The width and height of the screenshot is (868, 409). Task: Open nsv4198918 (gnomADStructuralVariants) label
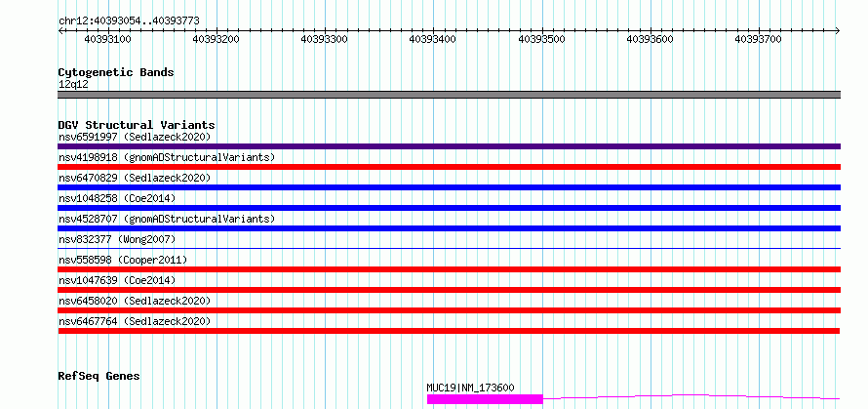click(167, 157)
